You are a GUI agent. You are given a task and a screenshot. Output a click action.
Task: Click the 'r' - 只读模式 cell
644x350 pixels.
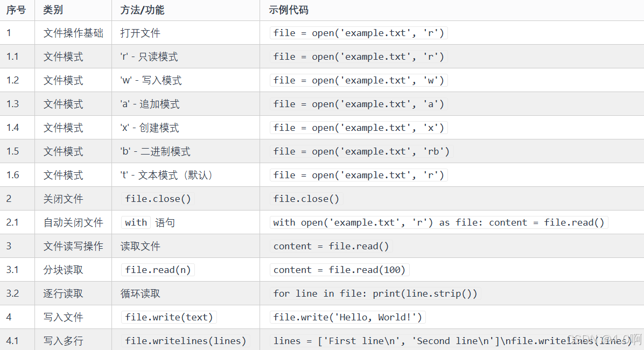tap(149, 57)
